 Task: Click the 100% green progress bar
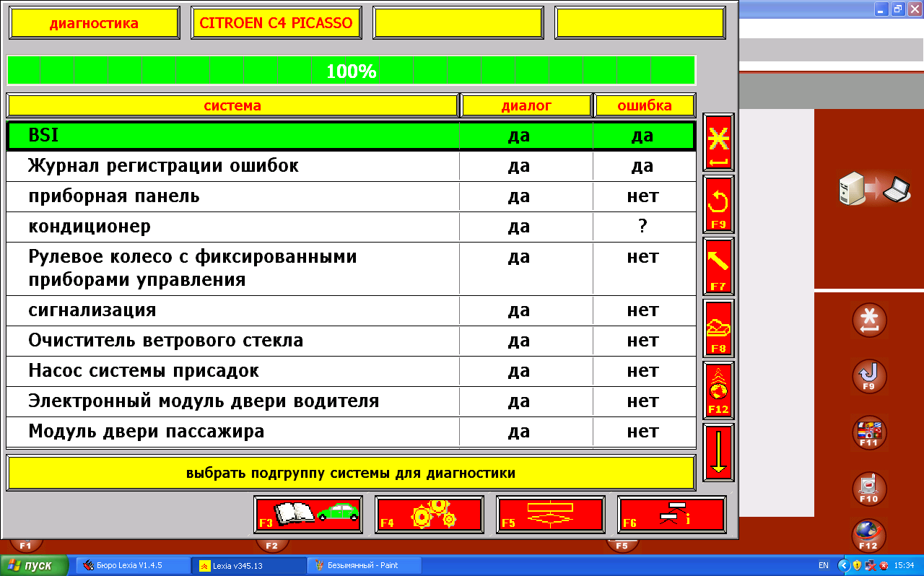pyautogui.click(x=351, y=71)
